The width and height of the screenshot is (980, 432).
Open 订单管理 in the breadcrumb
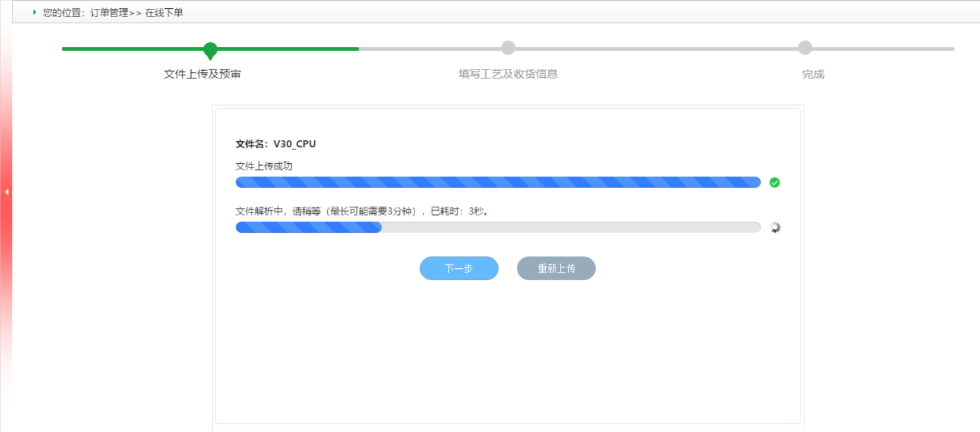coord(108,13)
